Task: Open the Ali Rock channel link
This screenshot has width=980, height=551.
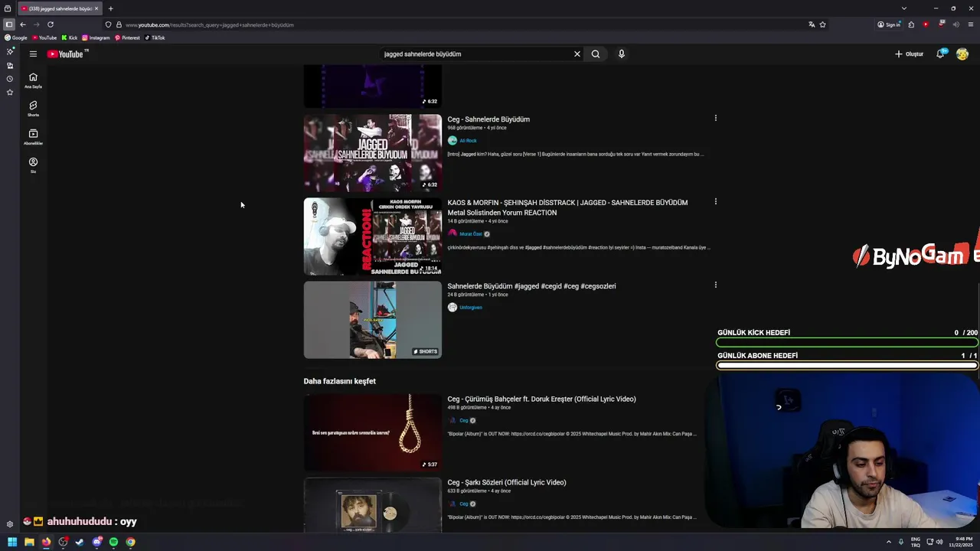Action: [x=468, y=141]
